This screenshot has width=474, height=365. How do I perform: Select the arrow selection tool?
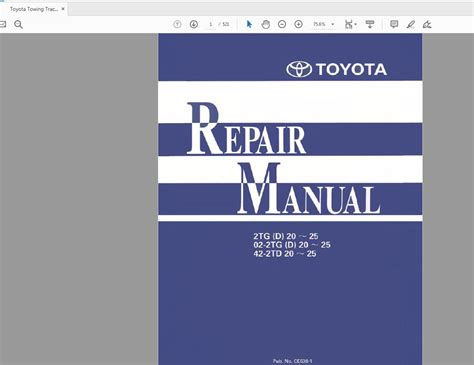249,24
